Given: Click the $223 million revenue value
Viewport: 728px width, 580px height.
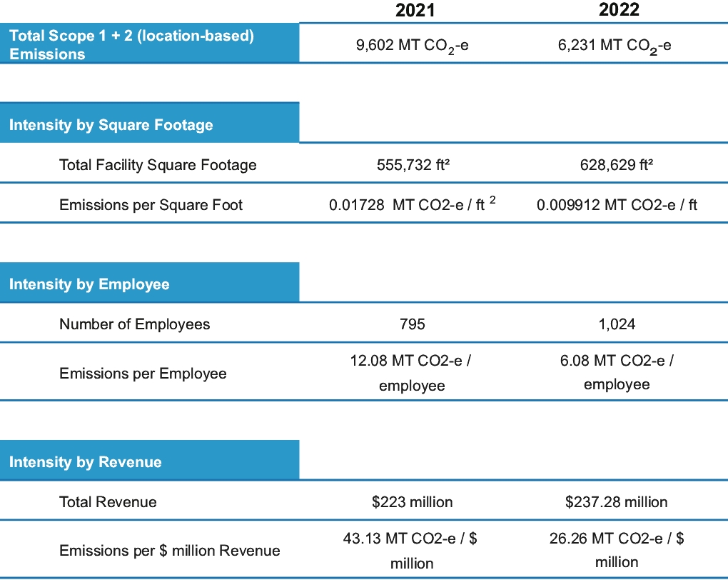Looking at the screenshot, I should (412, 502).
